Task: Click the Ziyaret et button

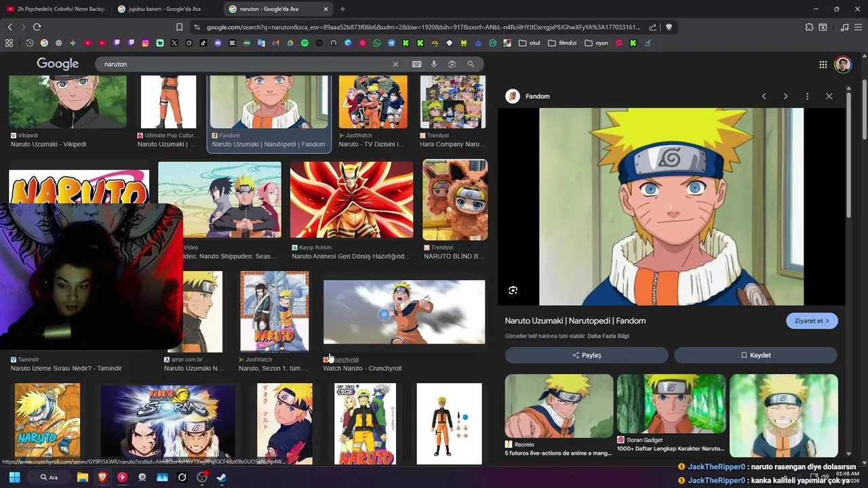Action: coord(812,321)
